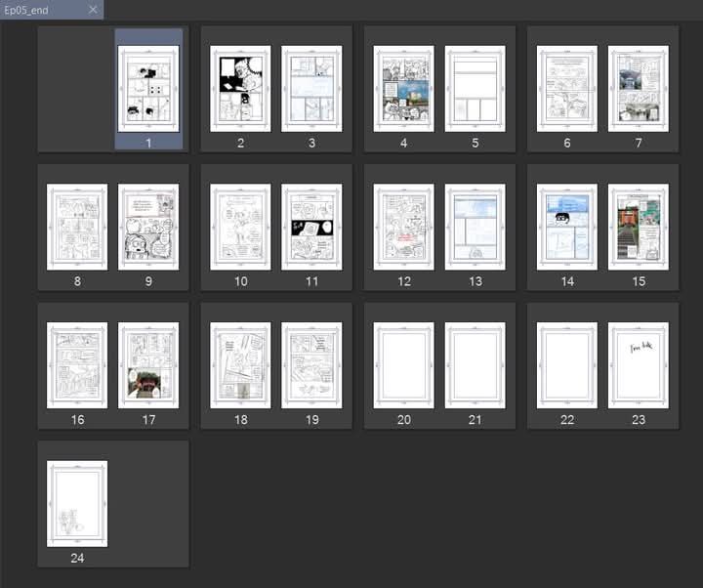This screenshot has width=703, height=588.
Task: Select page 12 thumbnail
Action: coord(403,227)
